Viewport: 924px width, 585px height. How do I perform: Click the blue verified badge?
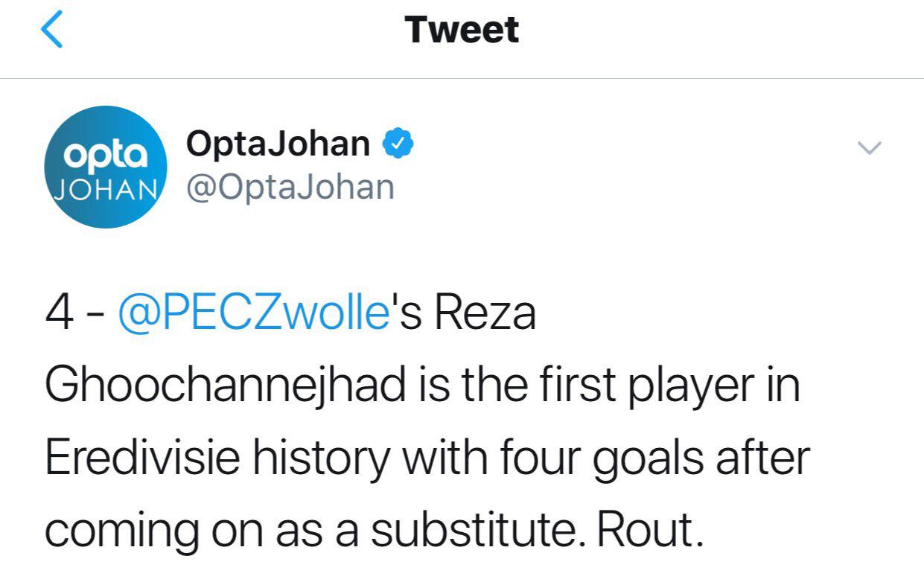398,144
